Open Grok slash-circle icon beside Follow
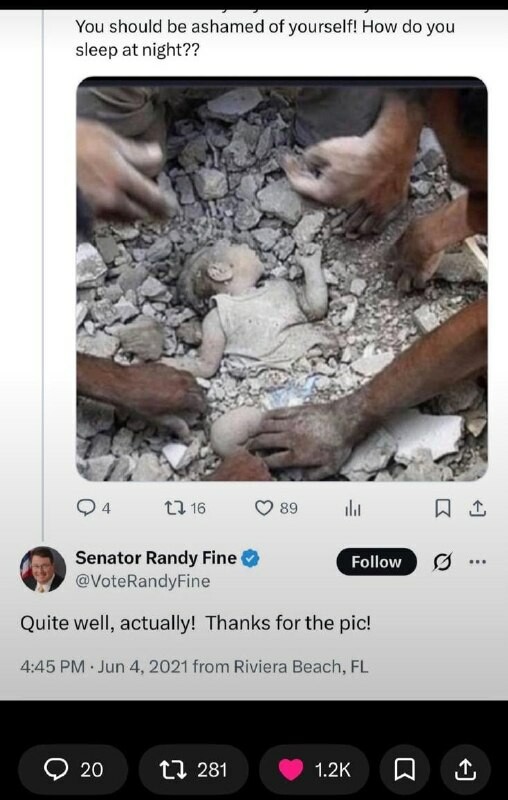The width and height of the screenshot is (508, 800). click(442, 562)
